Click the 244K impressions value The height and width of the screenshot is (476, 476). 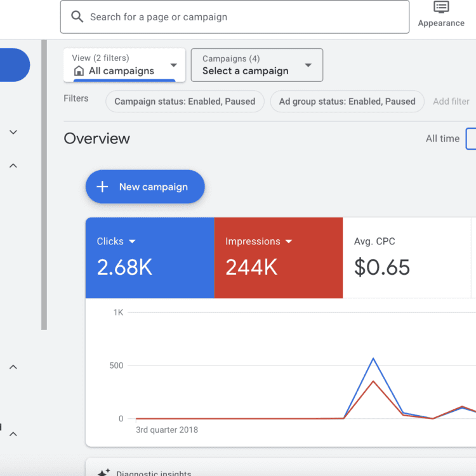[x=251, y=267]
